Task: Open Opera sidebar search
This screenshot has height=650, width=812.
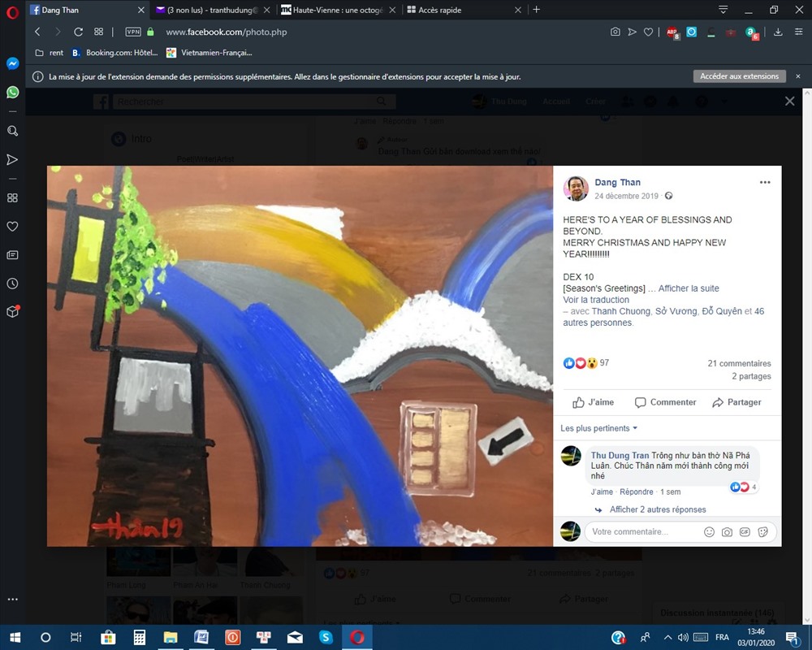Action: (x=12, y=131)
